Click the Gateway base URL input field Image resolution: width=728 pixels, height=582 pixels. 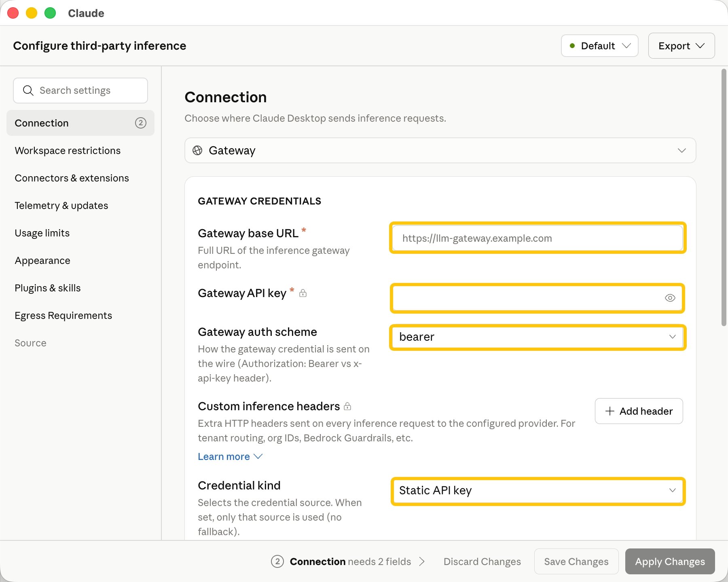coord(538,238)
